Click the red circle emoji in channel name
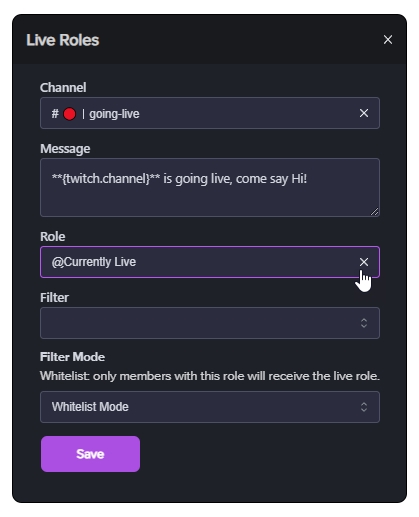 [x=69, y=114]
